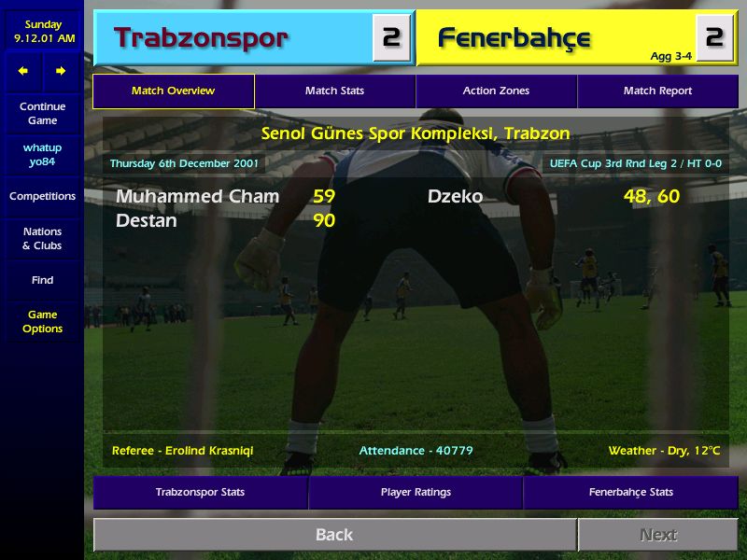
Task: Click the Back button
Action: 334,535
